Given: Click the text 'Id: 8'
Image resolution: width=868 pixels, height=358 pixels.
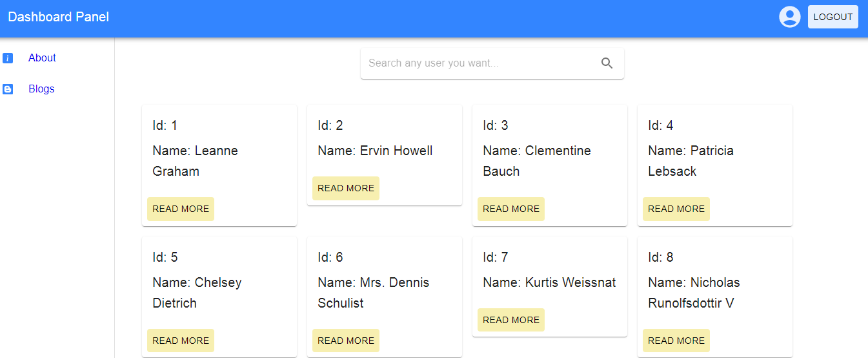Looking at the screenshot, I should pos(661,257).
